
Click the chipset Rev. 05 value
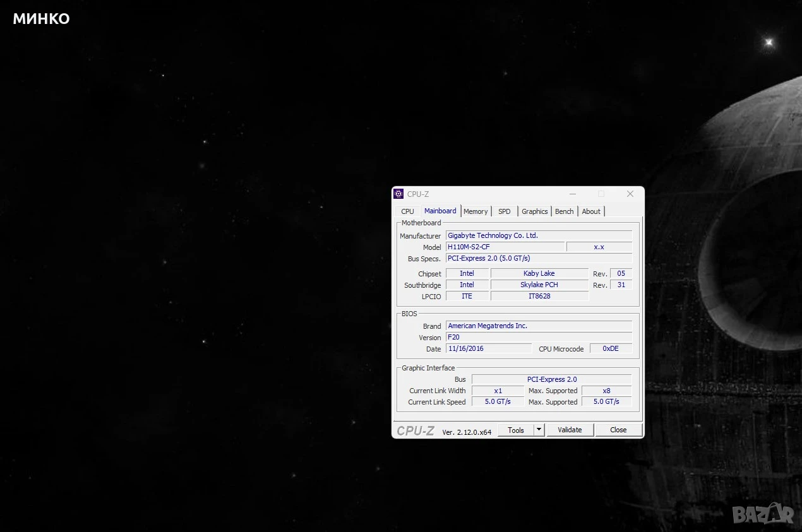pos(621,273)
